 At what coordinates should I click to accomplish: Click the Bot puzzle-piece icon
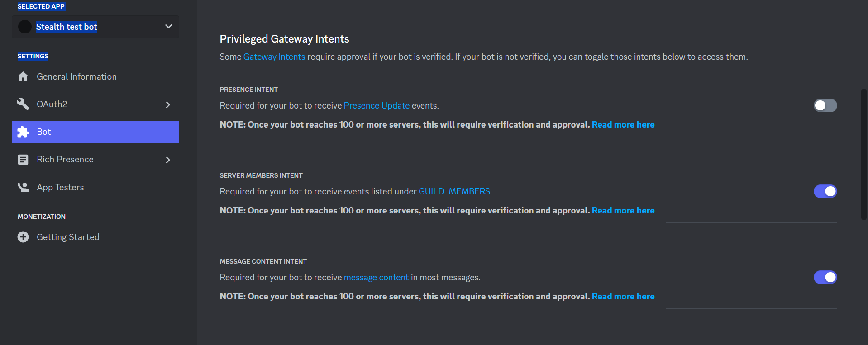(x=23, y=132)
